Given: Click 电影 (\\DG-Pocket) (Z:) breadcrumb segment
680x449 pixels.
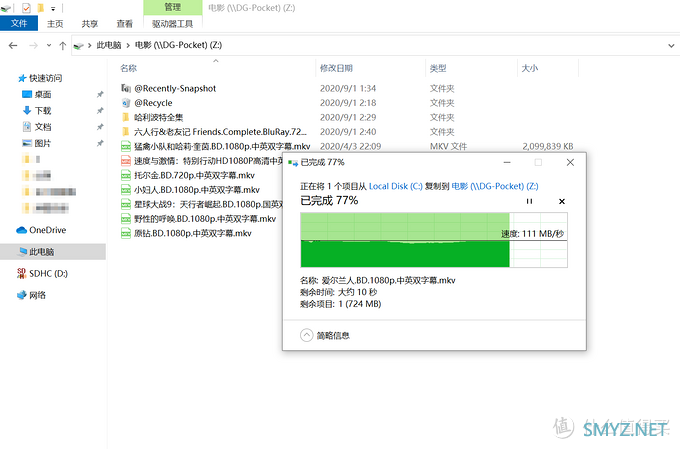Looking at the screenshot, I should pos(178,45).
